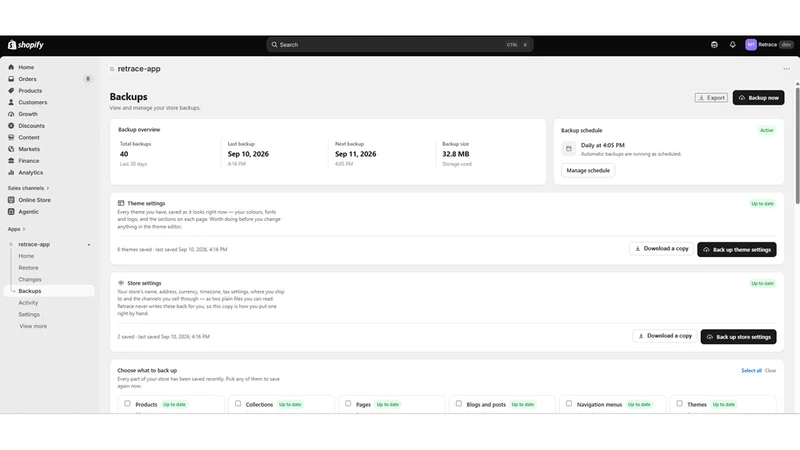
Task: Tick the Pages checkbox
Action: click(348, 404)
